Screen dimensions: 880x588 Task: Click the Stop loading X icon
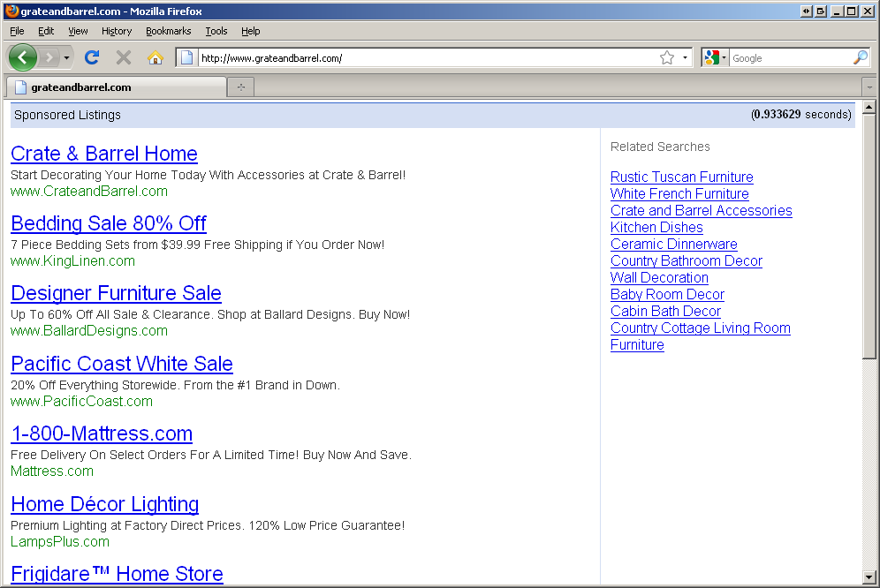124,57
